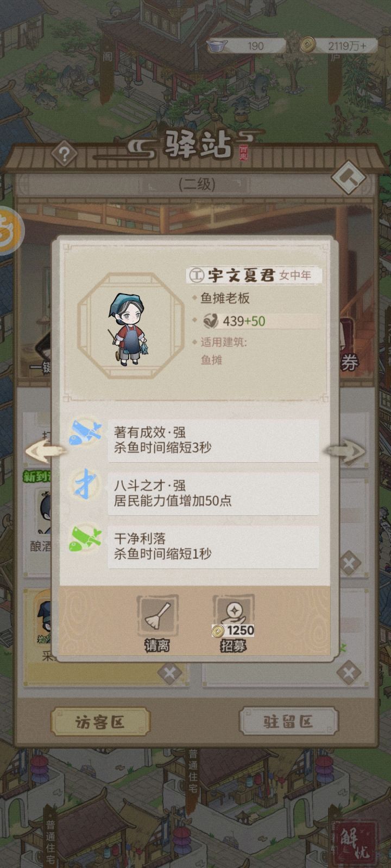This screenshot has width=391, height=868.
Task: Tap the green fish knife skill icon
Action: [x=85, y=538]
